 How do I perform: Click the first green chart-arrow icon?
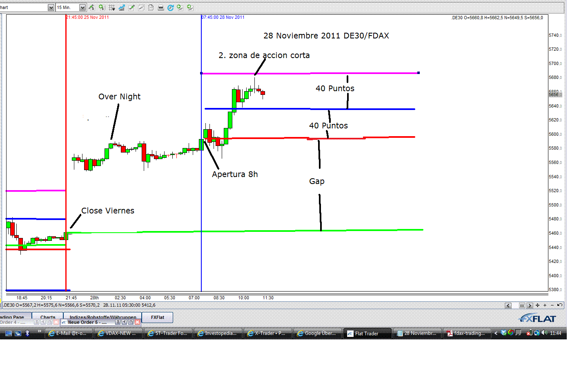(x=180, y=7)
